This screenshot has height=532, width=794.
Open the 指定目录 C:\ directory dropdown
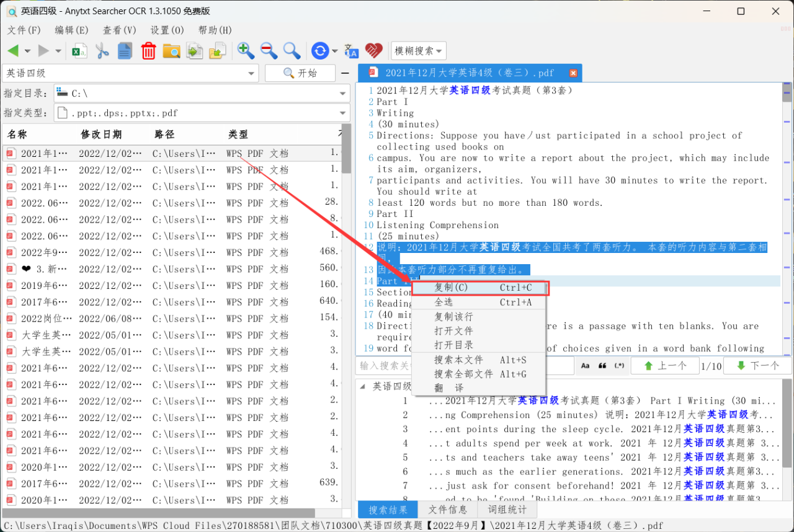tap(343, 94)
